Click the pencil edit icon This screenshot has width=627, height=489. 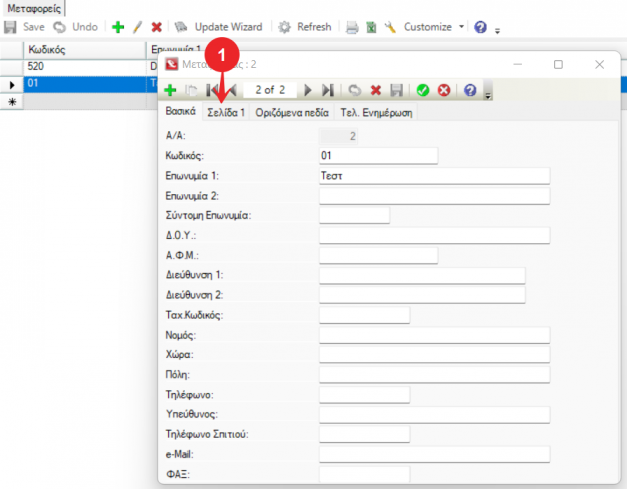click(x=137, y=27)
